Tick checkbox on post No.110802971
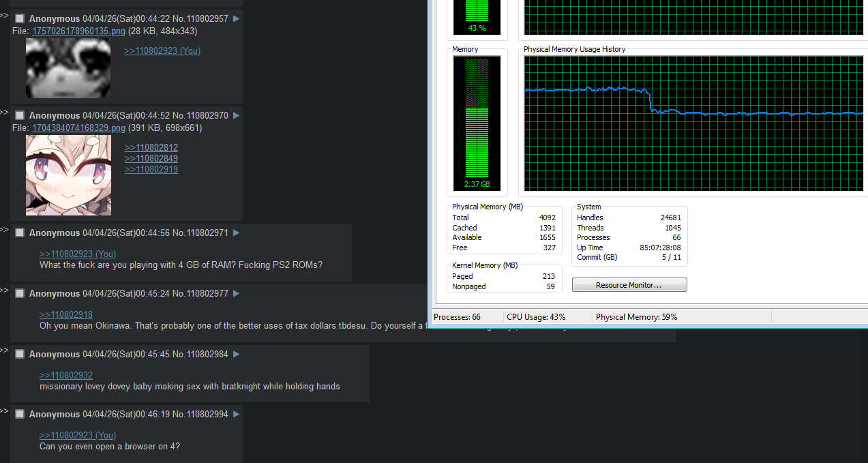The image size is (868, 463). click(20, 233)
